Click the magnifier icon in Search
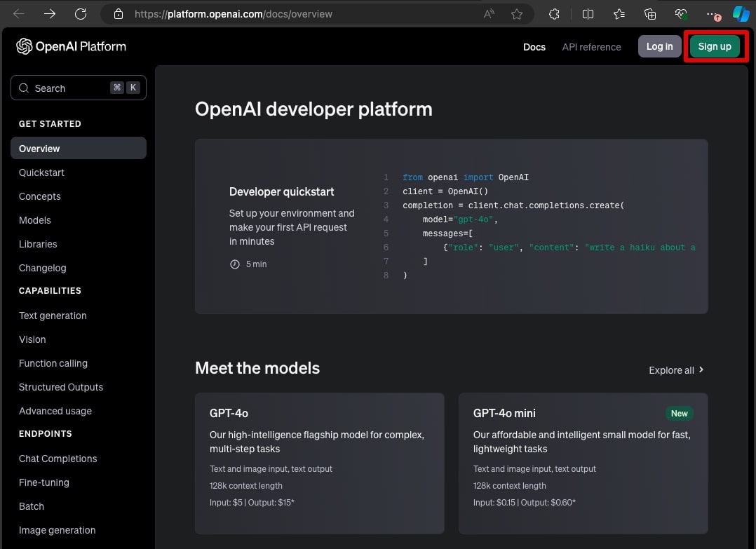The width and height of the screenshot is (756, 549). tap(24, 88)
